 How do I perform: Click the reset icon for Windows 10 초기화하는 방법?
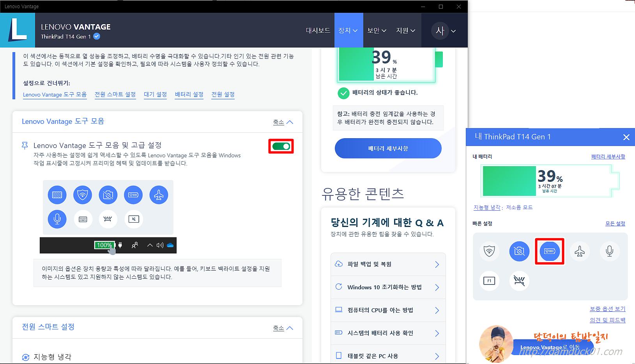tap(339, 287)
